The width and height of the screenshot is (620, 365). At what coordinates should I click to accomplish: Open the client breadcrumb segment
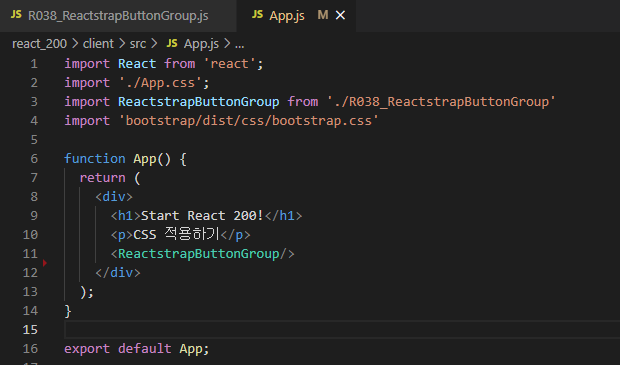tap(98, 43)
